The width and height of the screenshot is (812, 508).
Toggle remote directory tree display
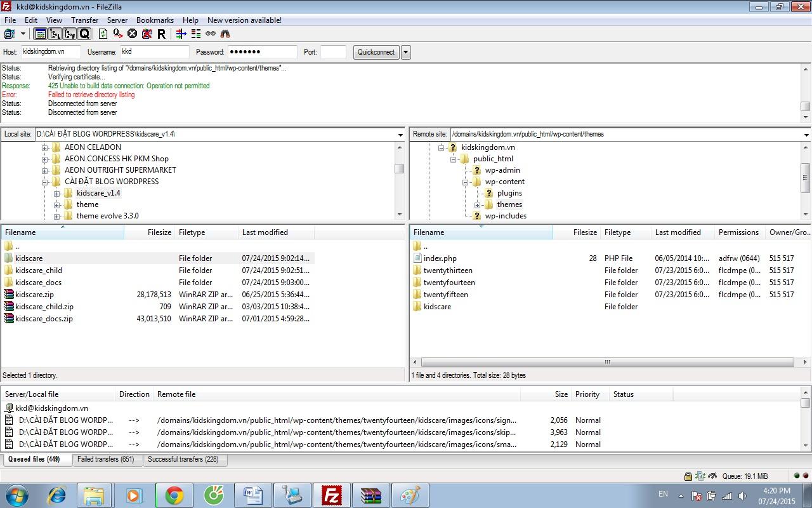tap(70, 34)
